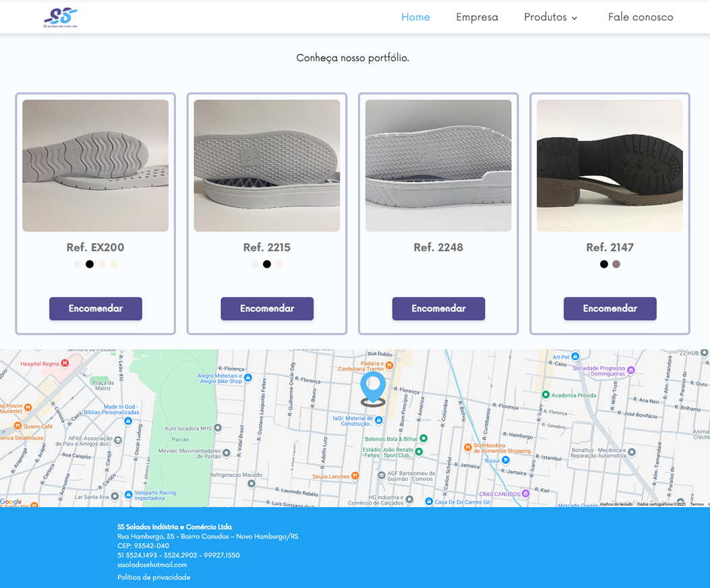The width and height of the screenshot is (710, 588).
Task: Click APAE Associação de Pais marker
Action: (118, 440)
